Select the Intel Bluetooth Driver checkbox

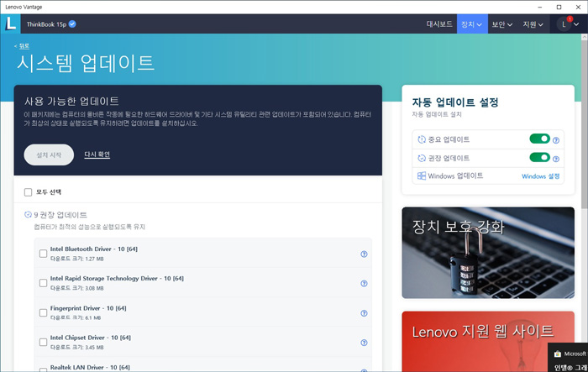(43, 254)
